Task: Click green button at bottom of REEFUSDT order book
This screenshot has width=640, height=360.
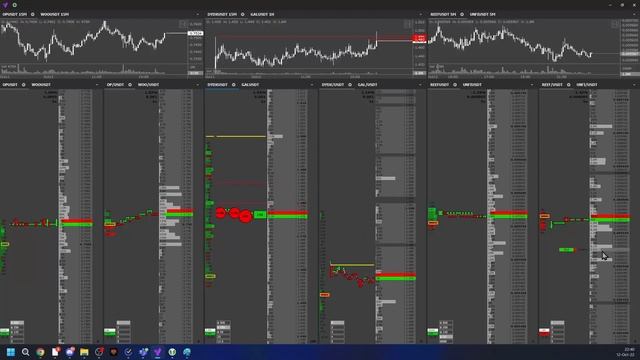Action: tap(433, 332)
